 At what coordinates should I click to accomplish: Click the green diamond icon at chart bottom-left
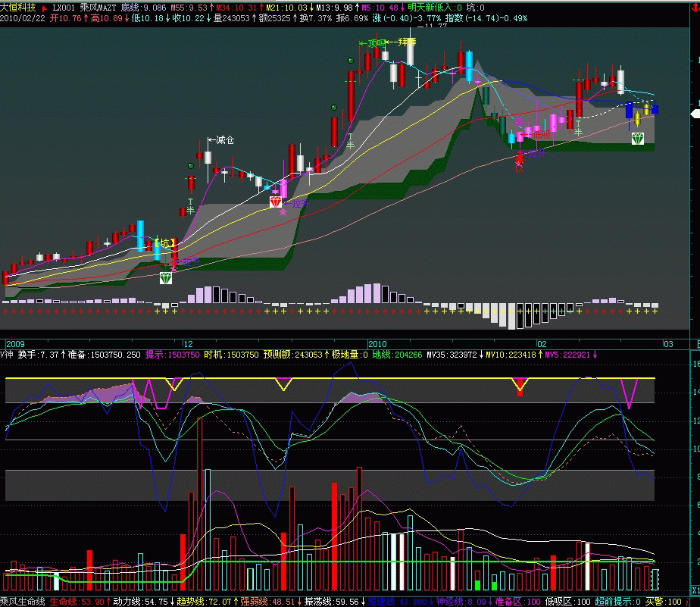pos(166,278)
